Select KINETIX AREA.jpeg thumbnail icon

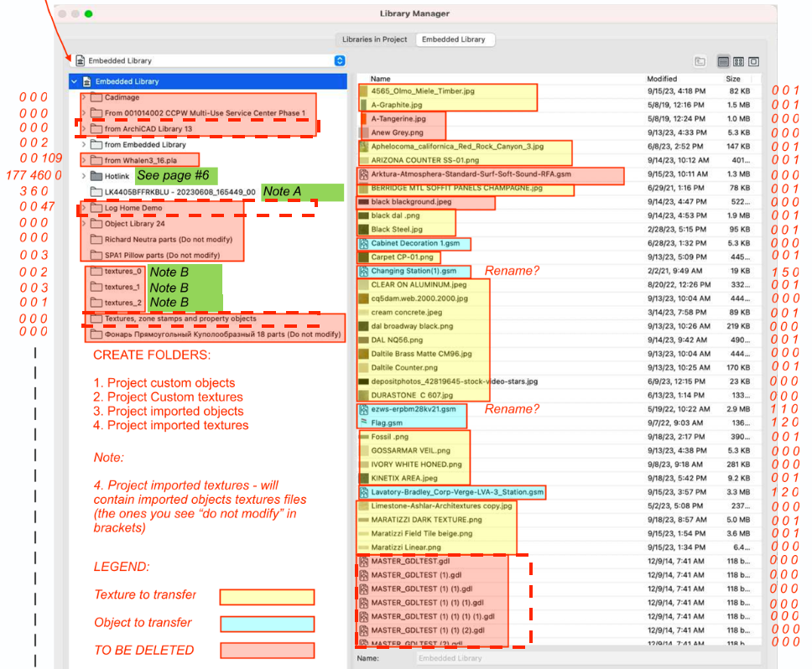point(363,478)
